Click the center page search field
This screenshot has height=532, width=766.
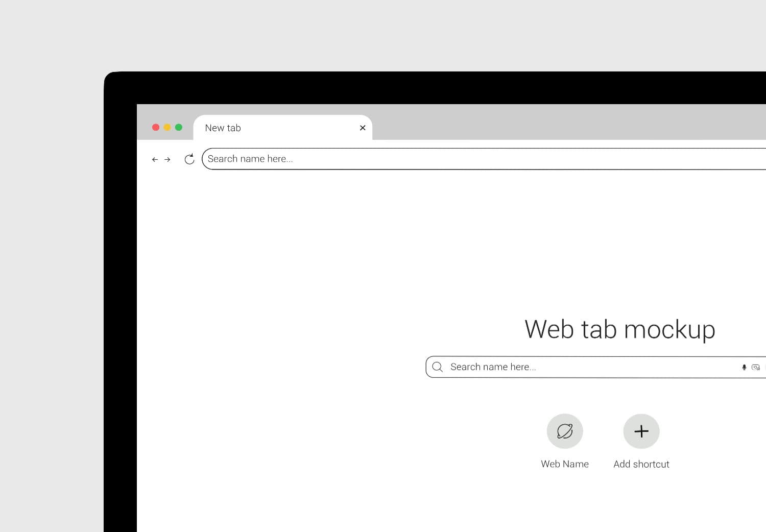pyautogui.click(x=596, y=367)
